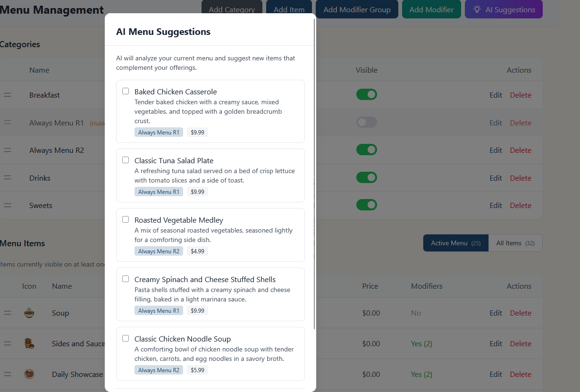Click the Soup bowl food icon

29,312
